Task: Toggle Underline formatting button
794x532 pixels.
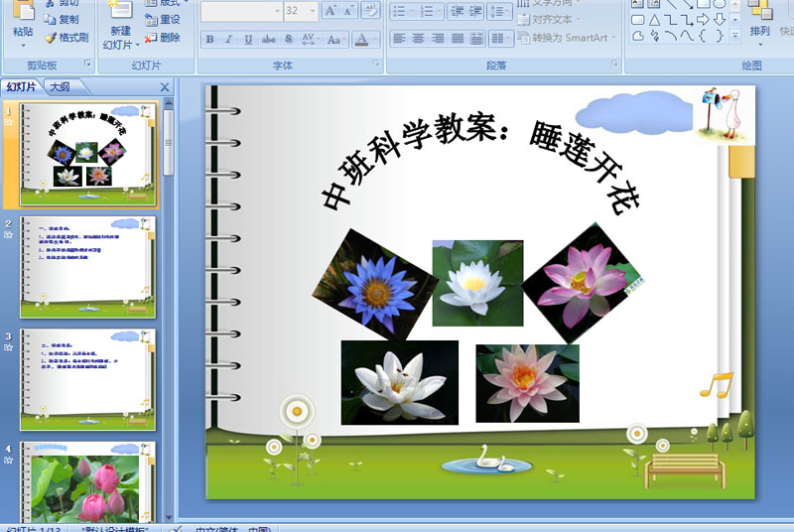Action: [x=248, y=40]
